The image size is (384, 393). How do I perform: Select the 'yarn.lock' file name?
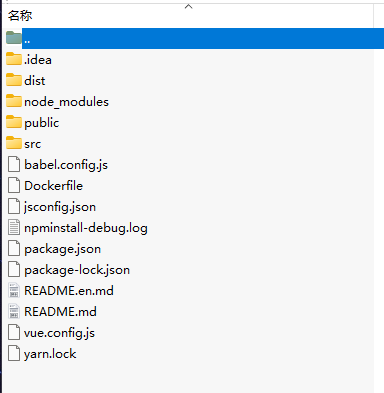[50, 354]
